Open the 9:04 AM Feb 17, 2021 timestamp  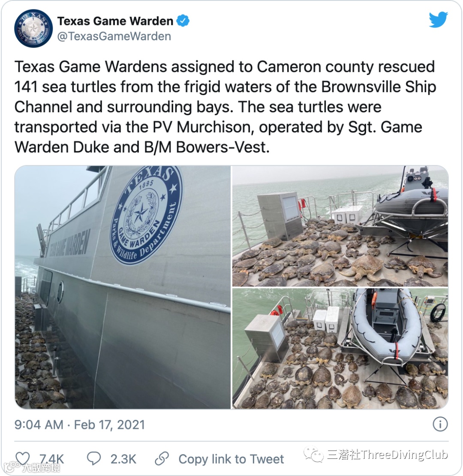(x=80, y=425)
